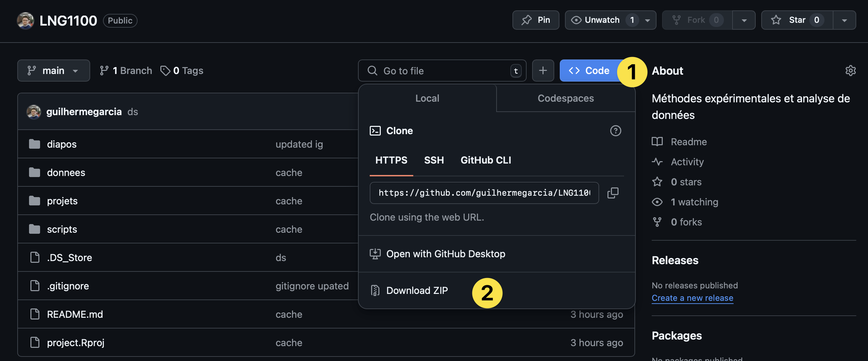Click the GitHub Desktop icon

tap(375, 254)
